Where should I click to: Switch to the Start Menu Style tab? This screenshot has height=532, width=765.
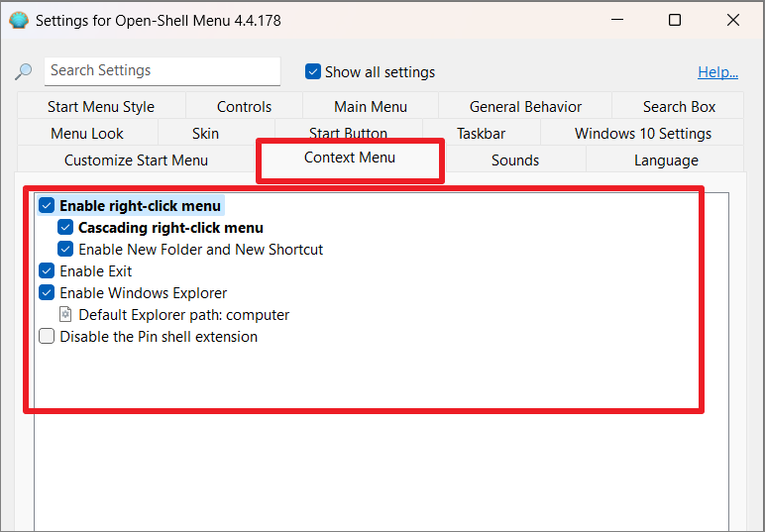(x=101, y=106)
